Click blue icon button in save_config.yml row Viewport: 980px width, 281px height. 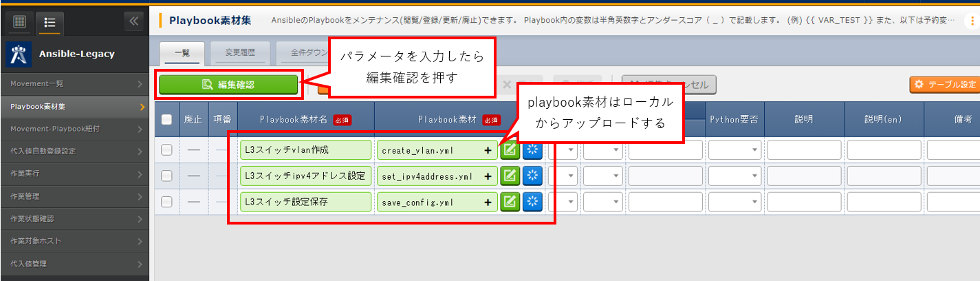point(532,202)
